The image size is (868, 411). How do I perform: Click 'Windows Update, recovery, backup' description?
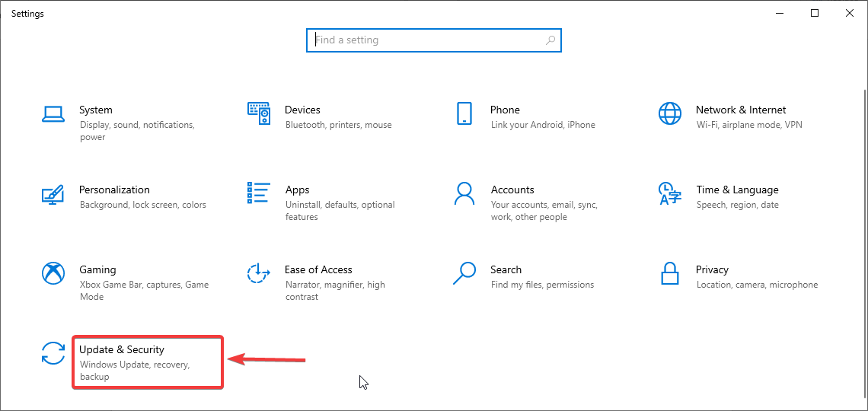pos(135,371)
